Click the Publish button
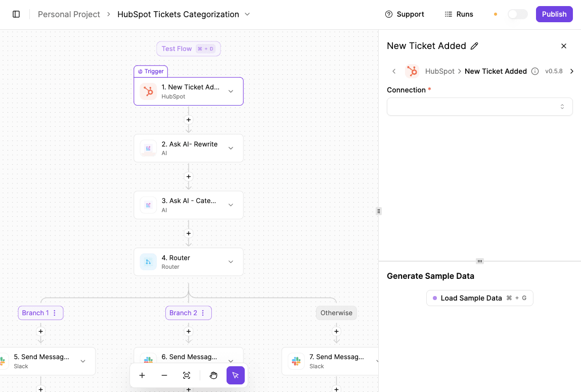 [x=554, y=14]
